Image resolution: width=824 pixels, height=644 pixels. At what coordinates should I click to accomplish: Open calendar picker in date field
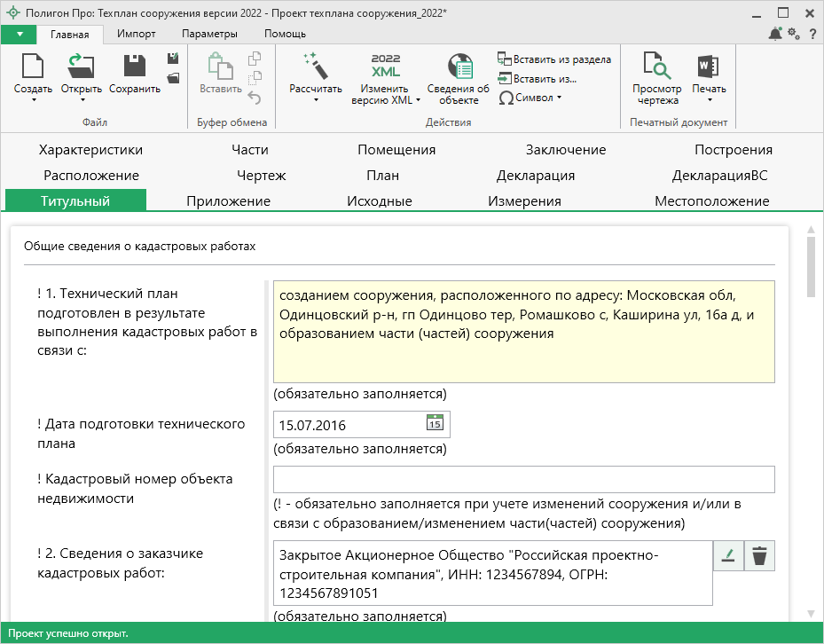coord(435,423)
